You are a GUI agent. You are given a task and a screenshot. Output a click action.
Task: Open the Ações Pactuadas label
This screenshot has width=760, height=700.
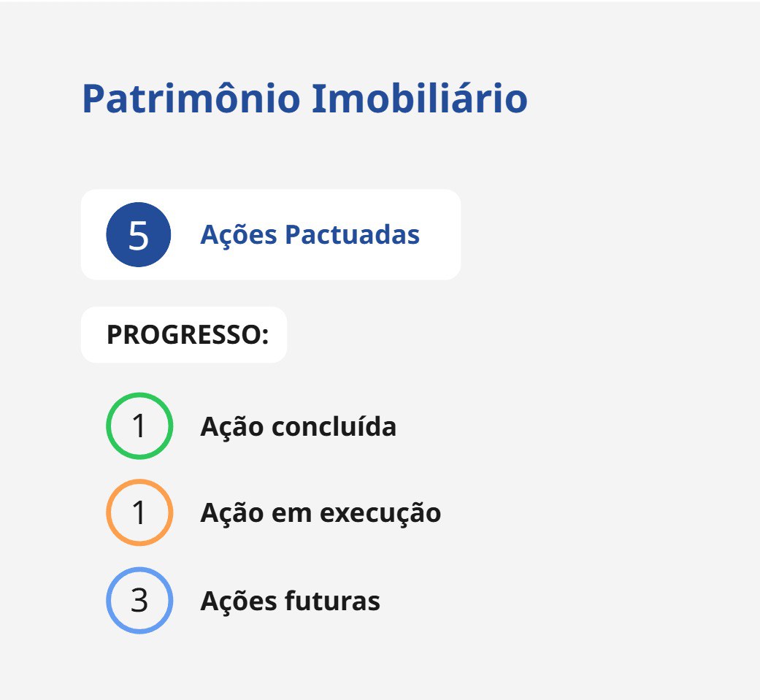click(310, 234)
